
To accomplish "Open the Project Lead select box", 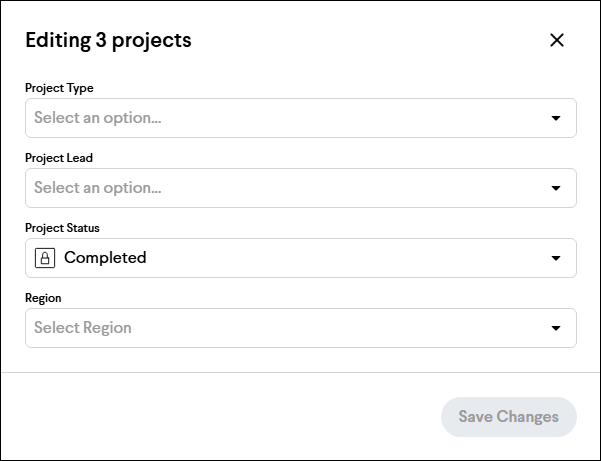I will [301, 188].
